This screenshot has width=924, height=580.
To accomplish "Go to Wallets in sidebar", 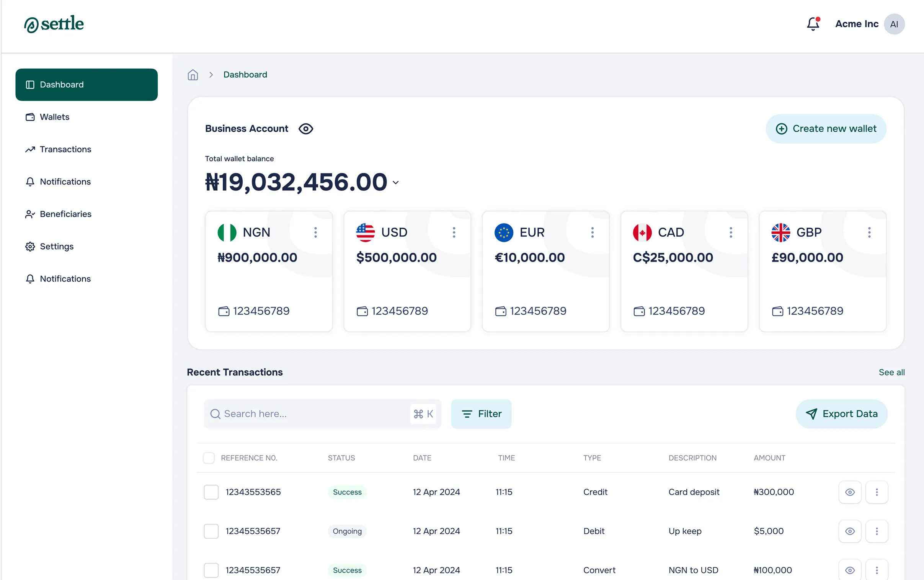I will pos(54,117).
